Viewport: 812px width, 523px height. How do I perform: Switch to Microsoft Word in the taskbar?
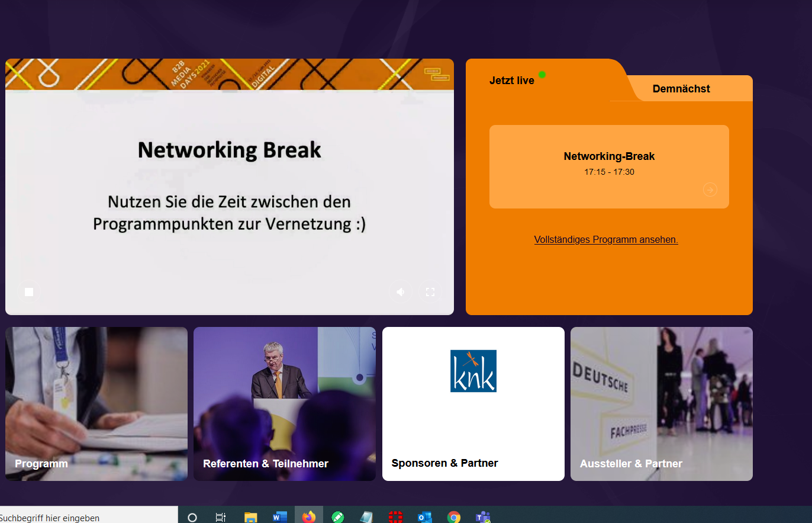click(x=279, y=518)
